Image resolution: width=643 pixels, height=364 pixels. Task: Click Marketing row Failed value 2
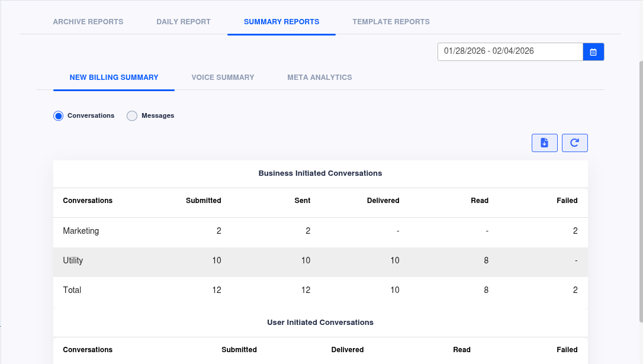click(x=576, y=231)
